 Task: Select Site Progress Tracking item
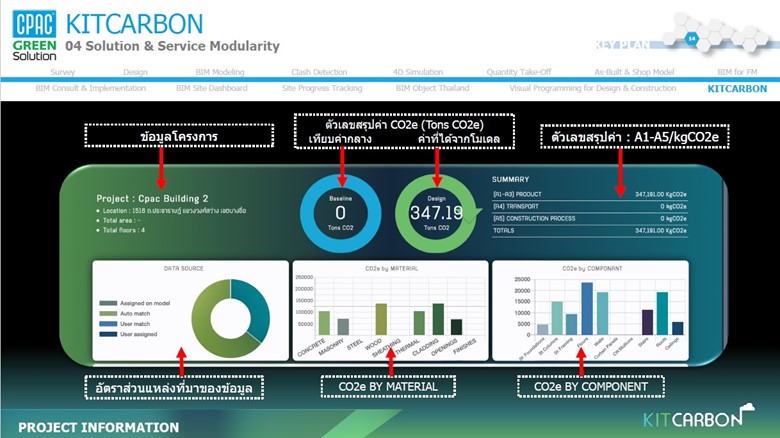pyautogui.click(x=322, y=88)
